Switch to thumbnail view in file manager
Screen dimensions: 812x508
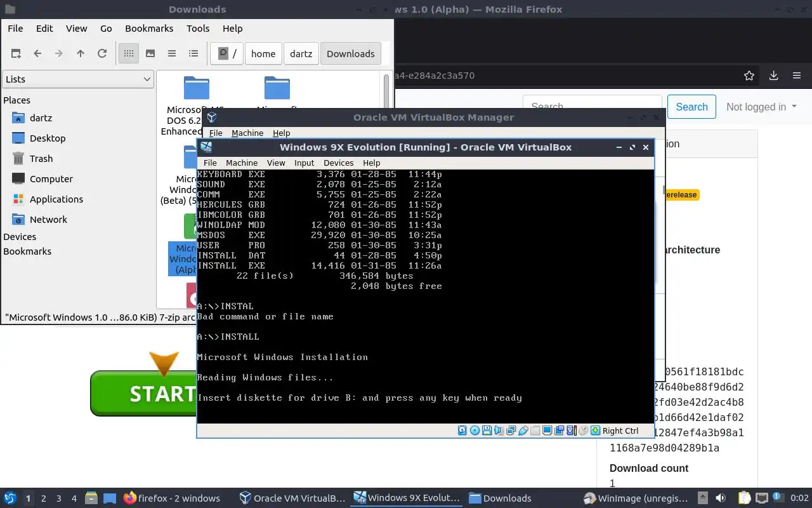click(150, 53)
